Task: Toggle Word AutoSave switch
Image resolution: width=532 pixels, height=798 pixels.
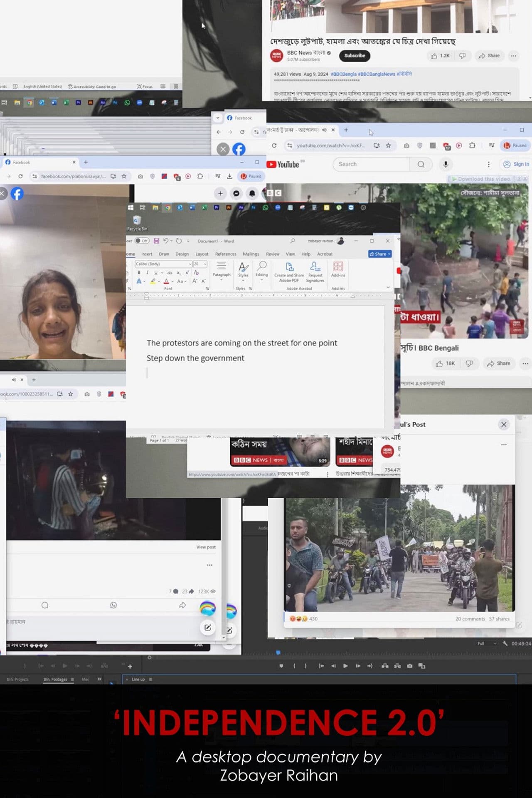Action: click(x=142, y=241)
